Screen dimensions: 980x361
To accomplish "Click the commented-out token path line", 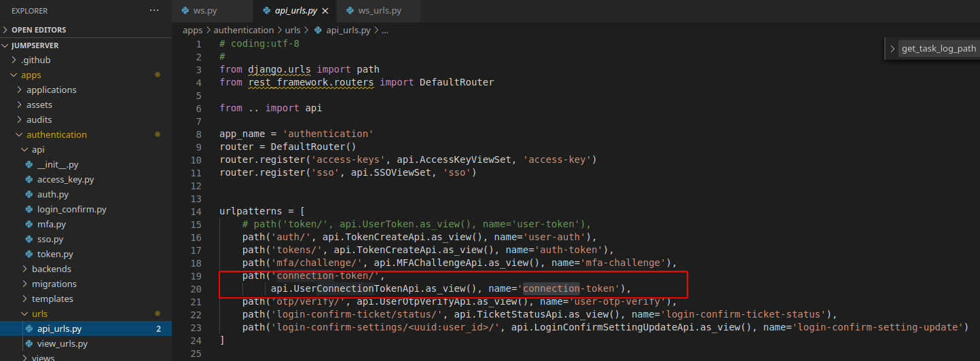I will [417, 224].
